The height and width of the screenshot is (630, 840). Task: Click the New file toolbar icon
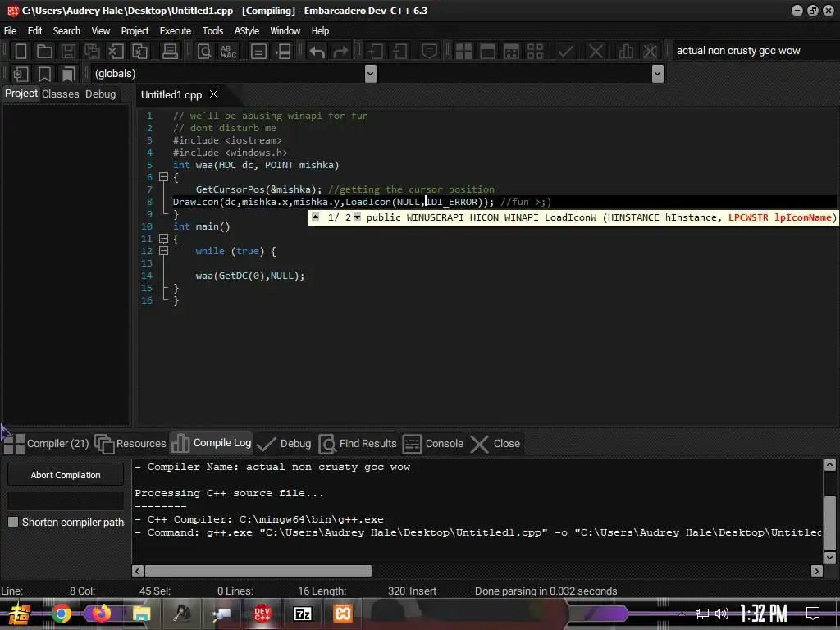(x=21, y=51)
